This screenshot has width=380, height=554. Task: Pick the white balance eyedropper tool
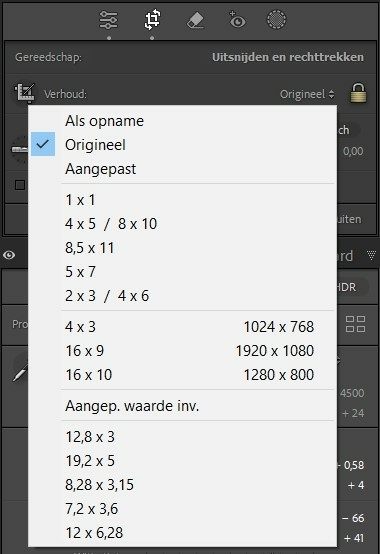(20, 373)
